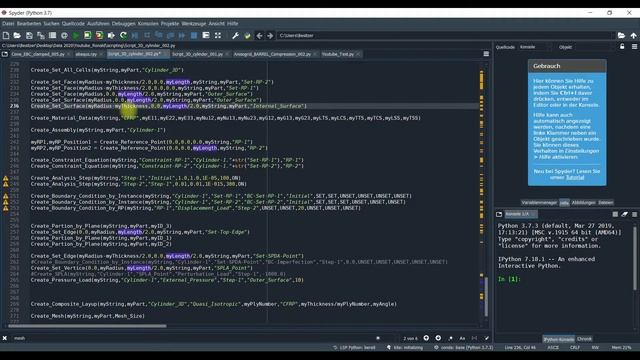Image resolution: width=640 pixels, height=360 pixels.
Task: Switch to the Chronik tab
Action: click(584, 339)
